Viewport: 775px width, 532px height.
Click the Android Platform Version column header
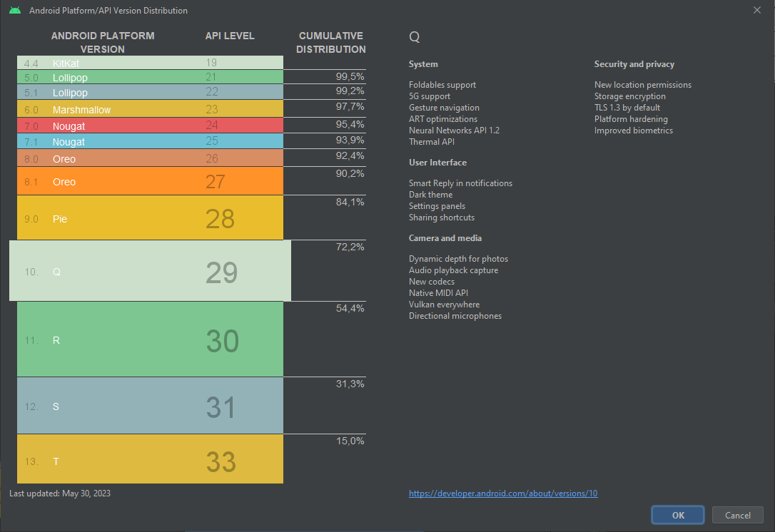click(x=103, y=43)
